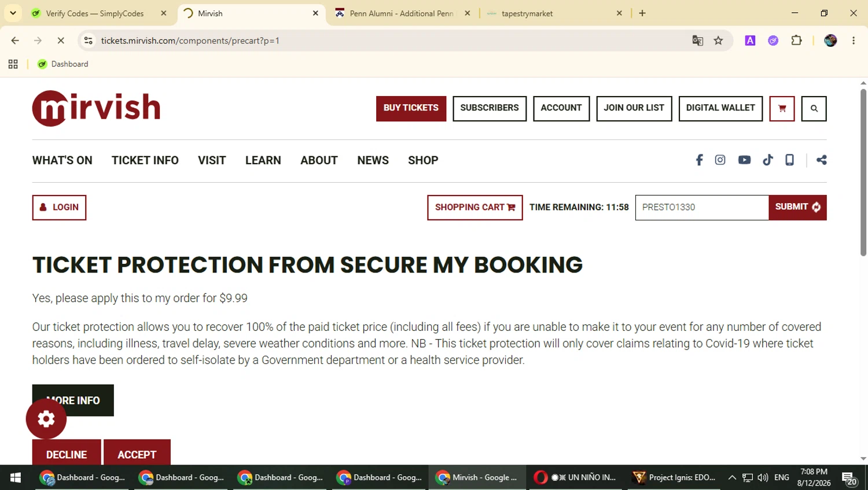Accept ticket protection offer

click(137, 454)
